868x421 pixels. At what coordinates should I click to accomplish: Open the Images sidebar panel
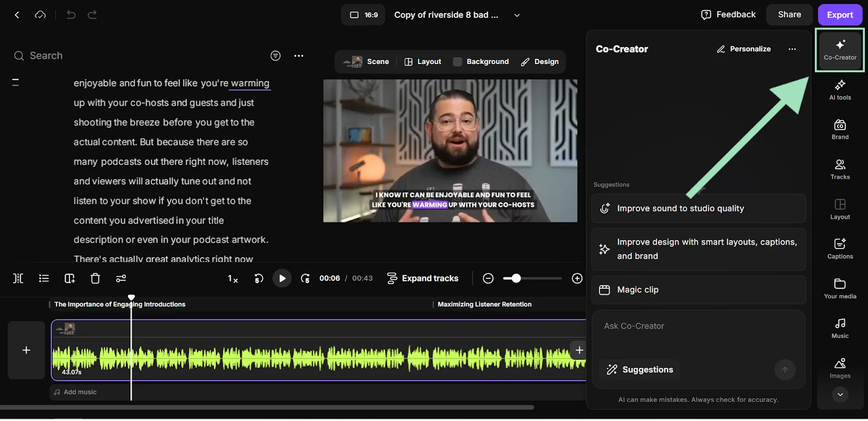(840, 368)
